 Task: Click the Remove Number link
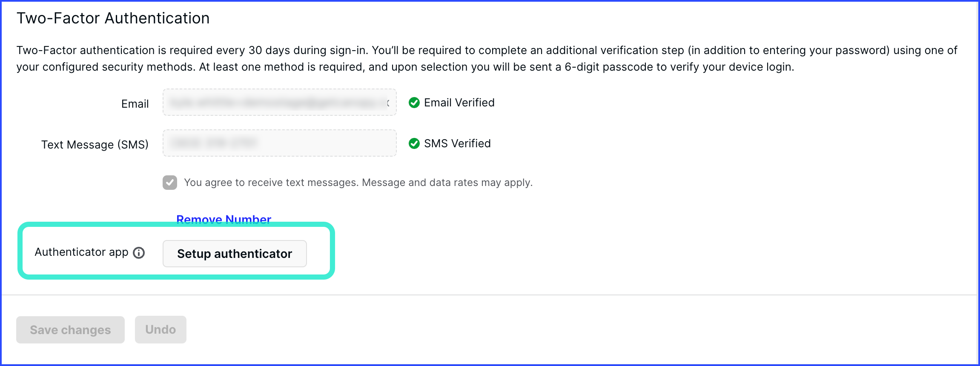click(x=224, y=220)
